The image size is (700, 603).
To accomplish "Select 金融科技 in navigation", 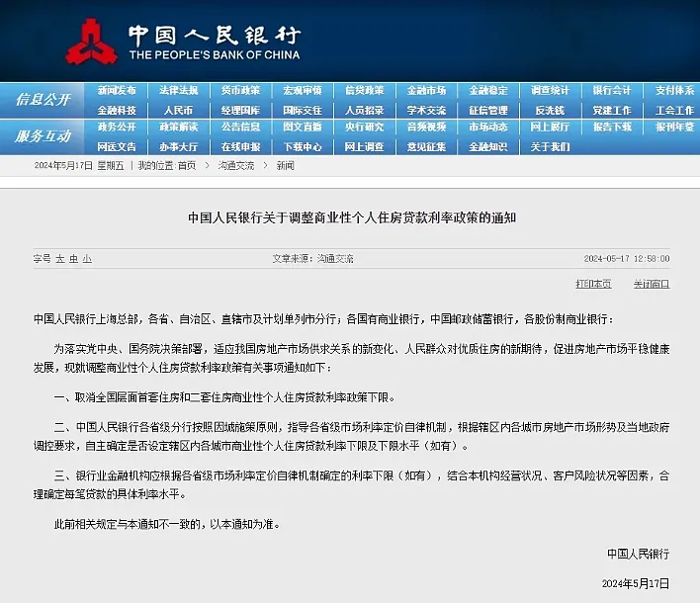I will point(117,111).
